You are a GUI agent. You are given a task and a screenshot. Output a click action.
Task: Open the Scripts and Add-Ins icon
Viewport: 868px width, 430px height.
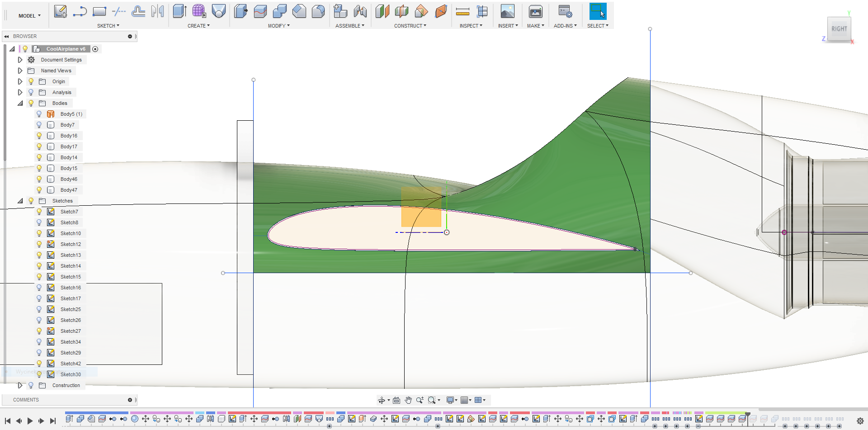tap(565, 11)
